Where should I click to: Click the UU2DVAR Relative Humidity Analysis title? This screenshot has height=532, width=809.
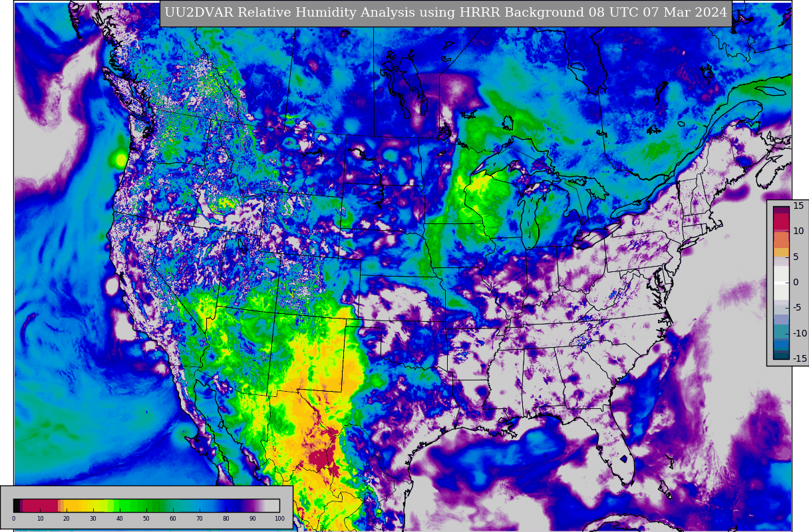point(446,13)
